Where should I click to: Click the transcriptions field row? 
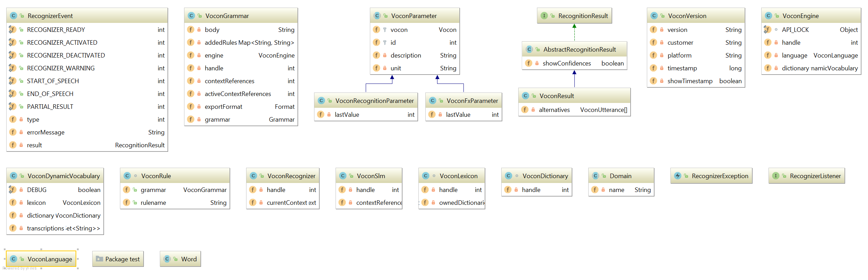click(x=55, y=228)
